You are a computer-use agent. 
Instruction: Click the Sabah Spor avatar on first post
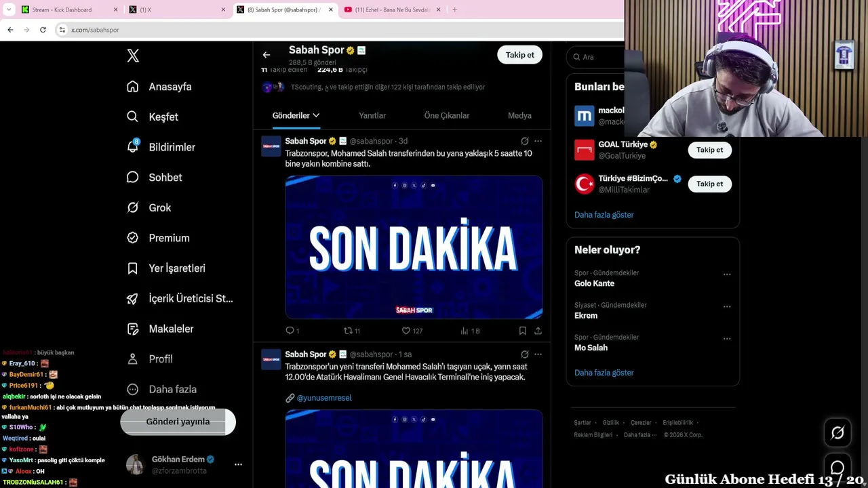tap(271, 146)
